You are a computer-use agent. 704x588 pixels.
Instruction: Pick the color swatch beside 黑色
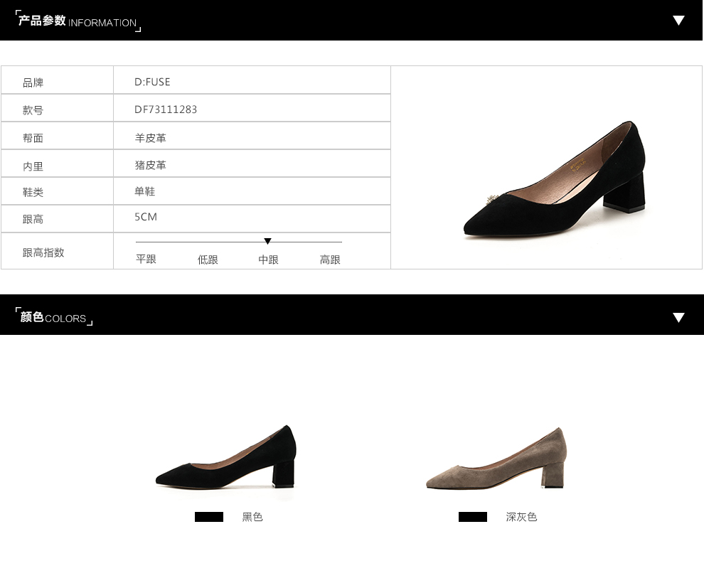[x=209, y=517]
